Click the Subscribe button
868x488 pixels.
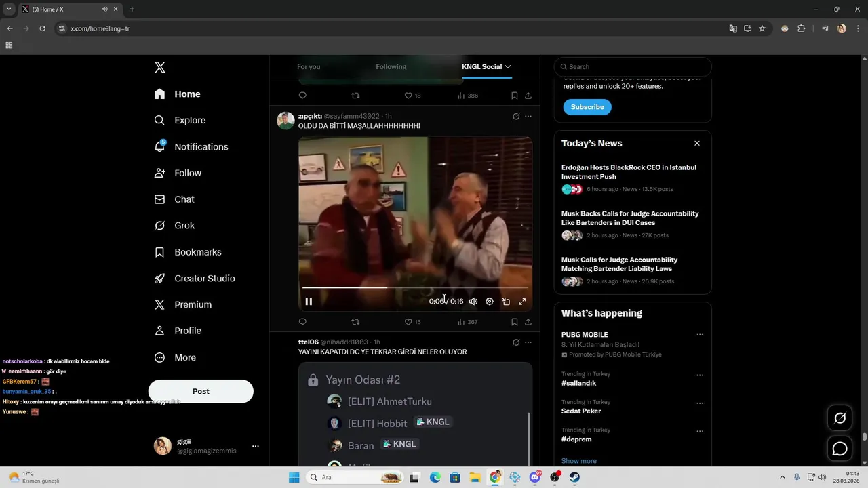(x=587, y=107)
